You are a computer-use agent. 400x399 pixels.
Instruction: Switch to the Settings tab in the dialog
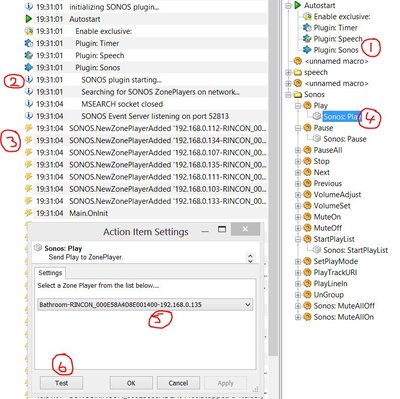50,273
